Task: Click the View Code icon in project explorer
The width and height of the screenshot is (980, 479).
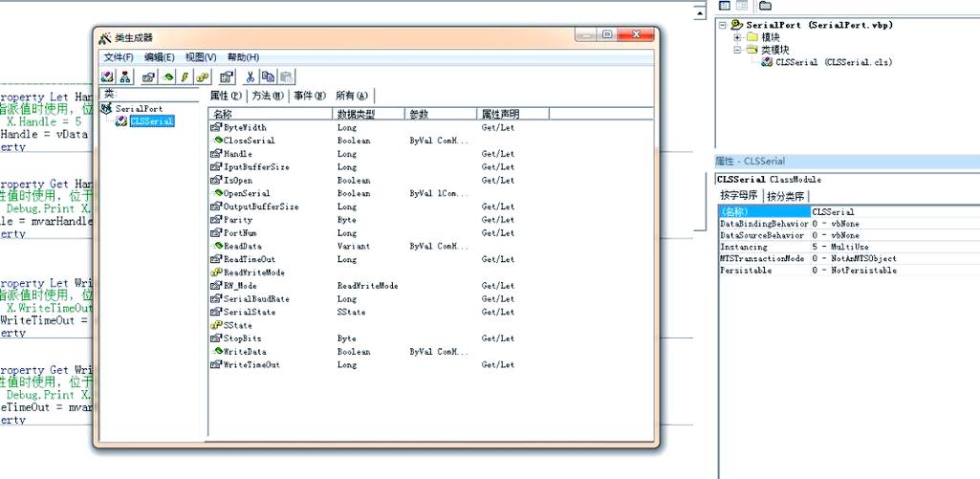Action: point(725,6)
